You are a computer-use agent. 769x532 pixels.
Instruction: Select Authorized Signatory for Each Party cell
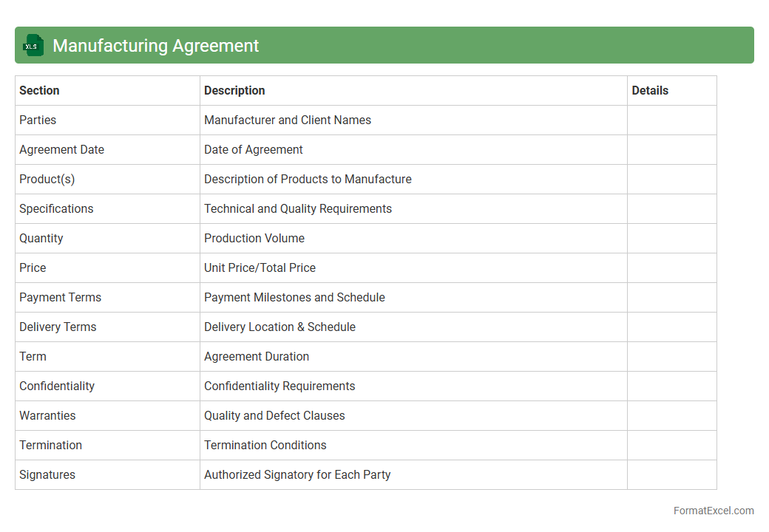(x=297, y=475)
